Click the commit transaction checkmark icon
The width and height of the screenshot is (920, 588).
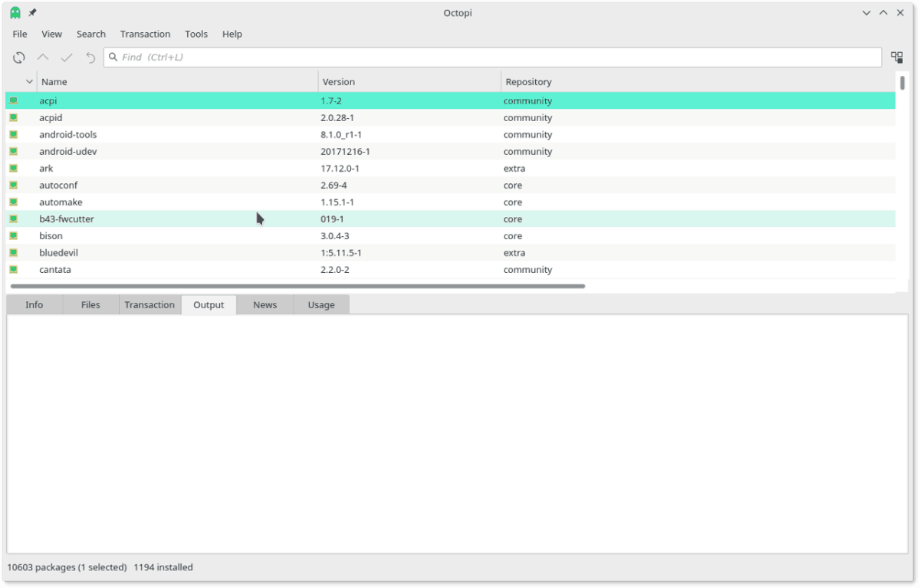[67, 57]
